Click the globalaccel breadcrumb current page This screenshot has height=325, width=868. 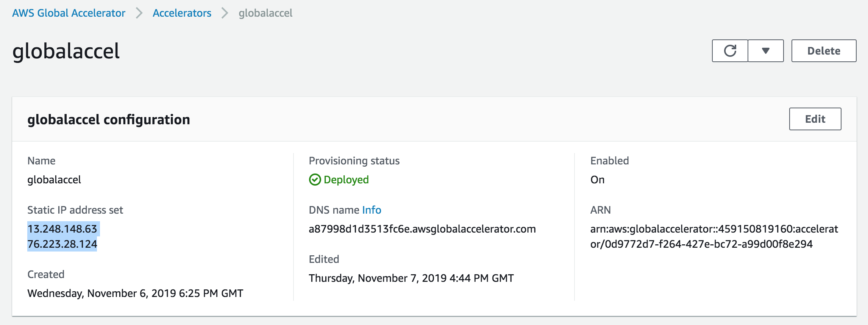point(265,13)
